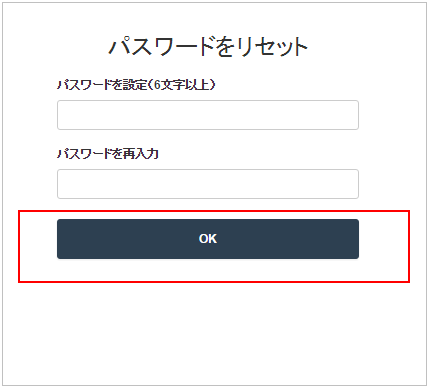The height and width of the screenshot is (388, 429).
Task: Click the box for re-entering the password
Action: point(208,184)
